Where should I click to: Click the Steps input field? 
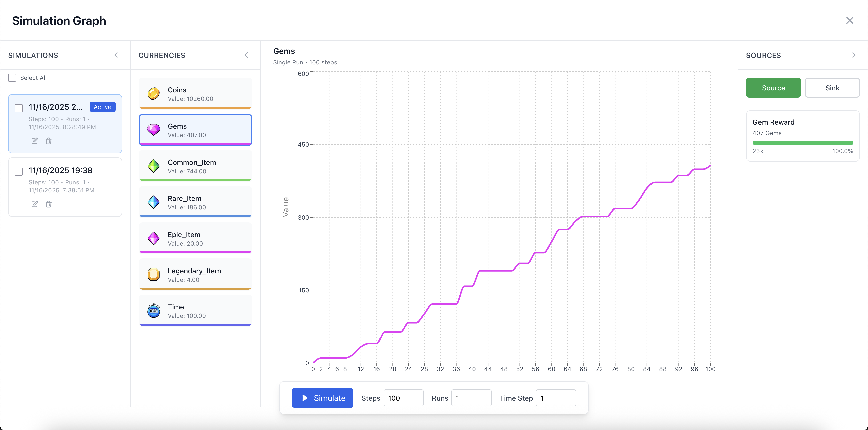[403, 398]
